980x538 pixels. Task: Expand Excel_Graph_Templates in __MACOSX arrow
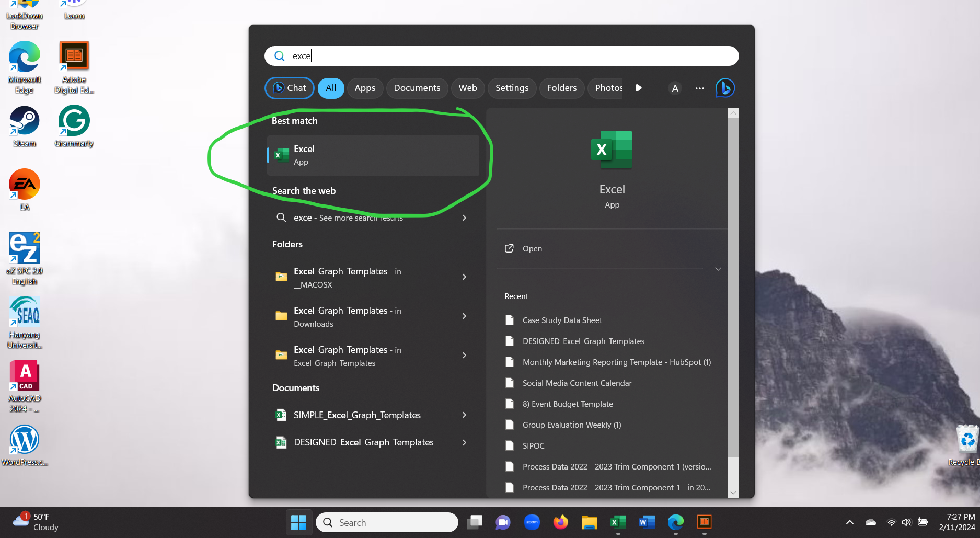[464, 277]
